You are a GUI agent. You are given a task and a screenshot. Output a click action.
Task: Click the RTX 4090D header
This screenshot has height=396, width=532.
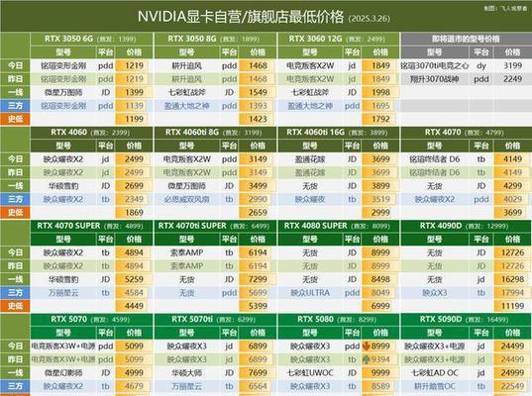coord(466,226)
